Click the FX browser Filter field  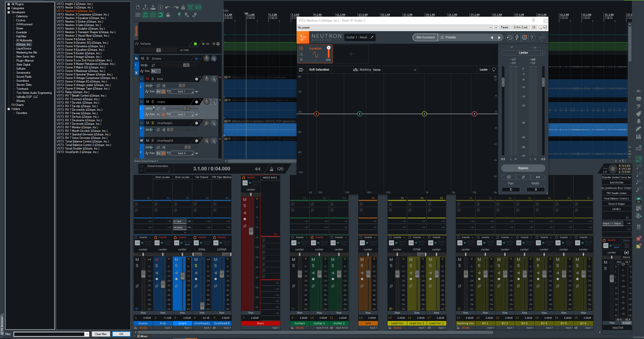point(51,334)
